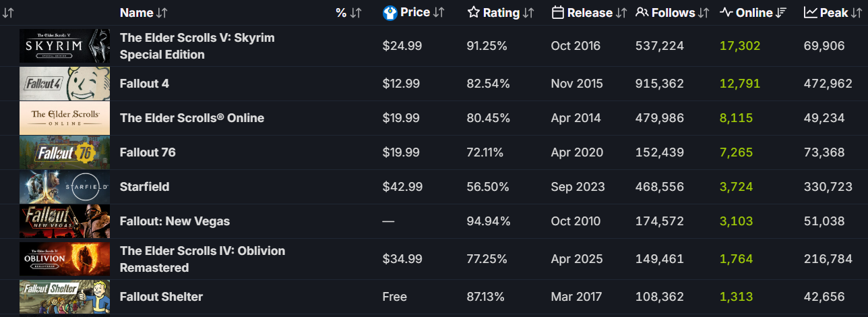The image size is (868, 317).
Task: Open the Fallout 76 link
Action: point(148,152)
